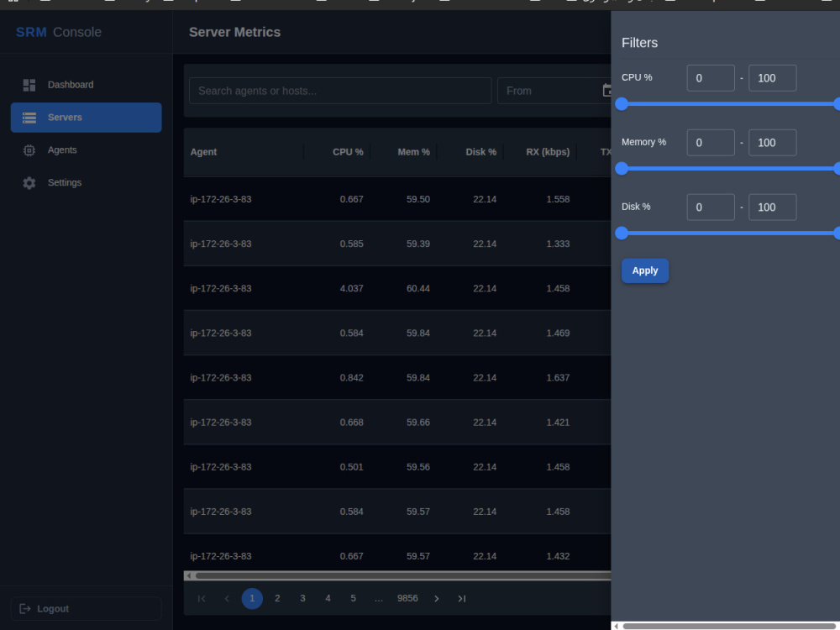The height and width of the screenshot is (630, 840).
Task: Focus the CPU % maximum input
Action: [x=773, y=78]
